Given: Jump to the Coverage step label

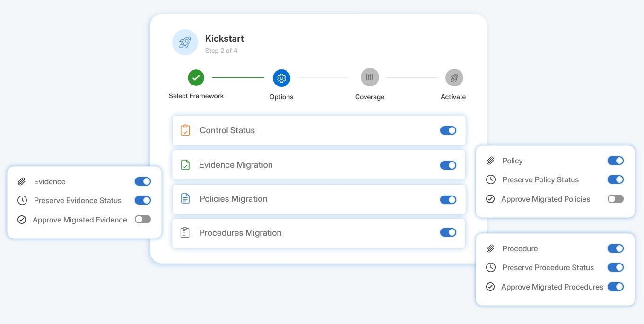Looking at the screenshot, I should click(370, 97).
